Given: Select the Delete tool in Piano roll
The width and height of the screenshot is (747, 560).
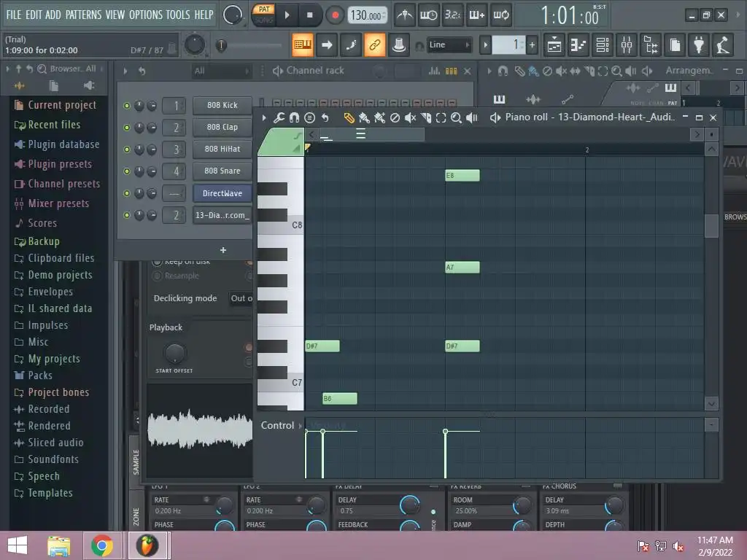Looking at the screenshot, I should pos(395,117).
